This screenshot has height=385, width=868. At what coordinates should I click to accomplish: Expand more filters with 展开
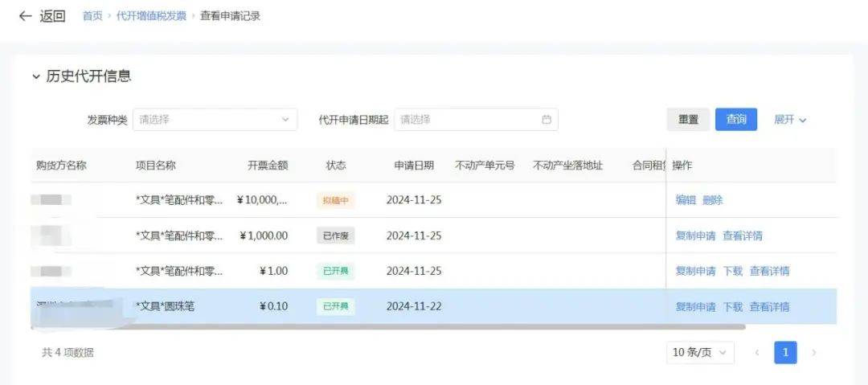coord(789,120)
